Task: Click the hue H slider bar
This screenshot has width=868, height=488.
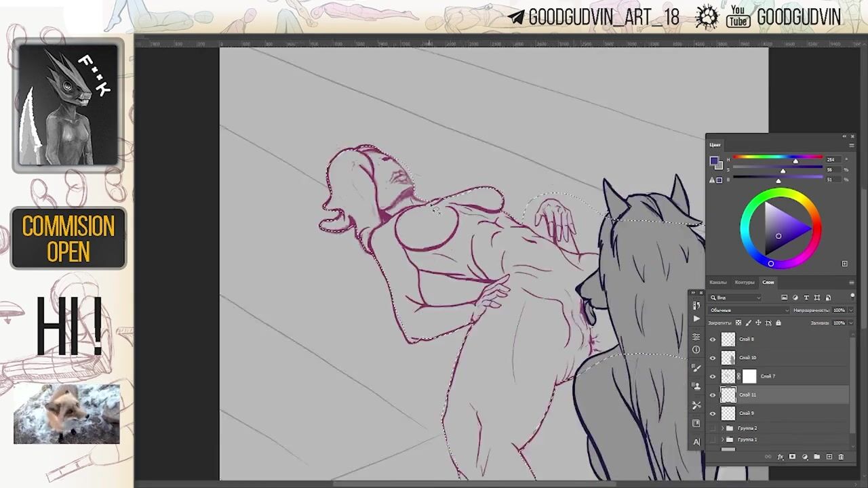Action: pos(776,159)
